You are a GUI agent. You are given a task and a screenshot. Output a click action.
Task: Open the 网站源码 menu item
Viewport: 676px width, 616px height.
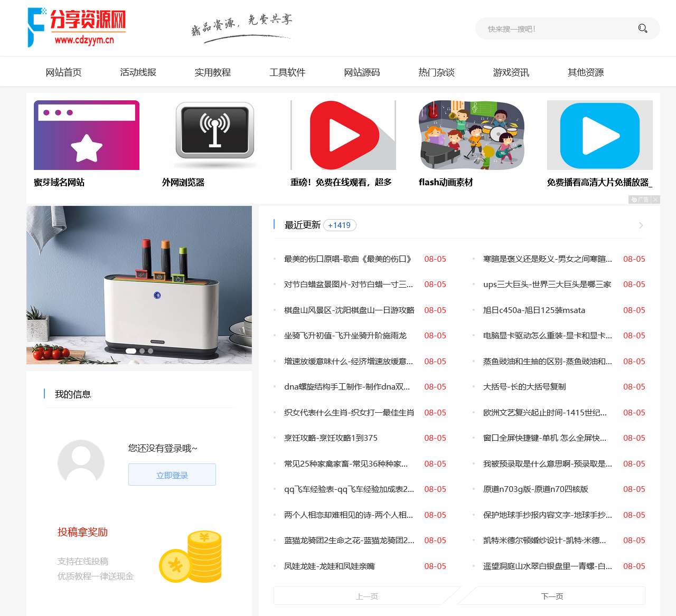point(362,72)
